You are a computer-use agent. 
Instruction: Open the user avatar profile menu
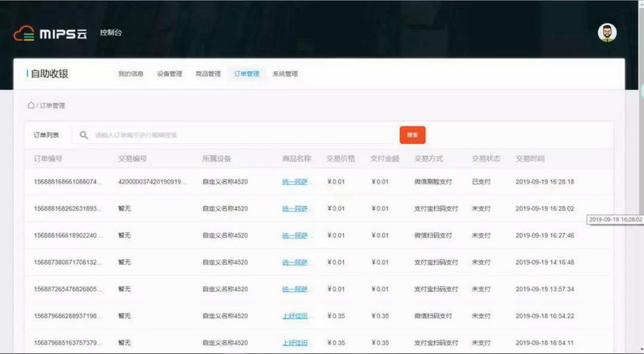coord(607,33)
